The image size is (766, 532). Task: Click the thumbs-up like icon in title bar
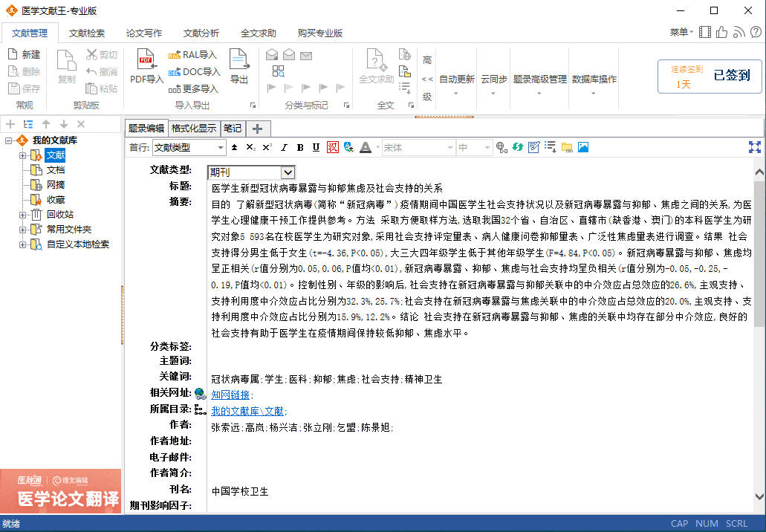[721, 32]
